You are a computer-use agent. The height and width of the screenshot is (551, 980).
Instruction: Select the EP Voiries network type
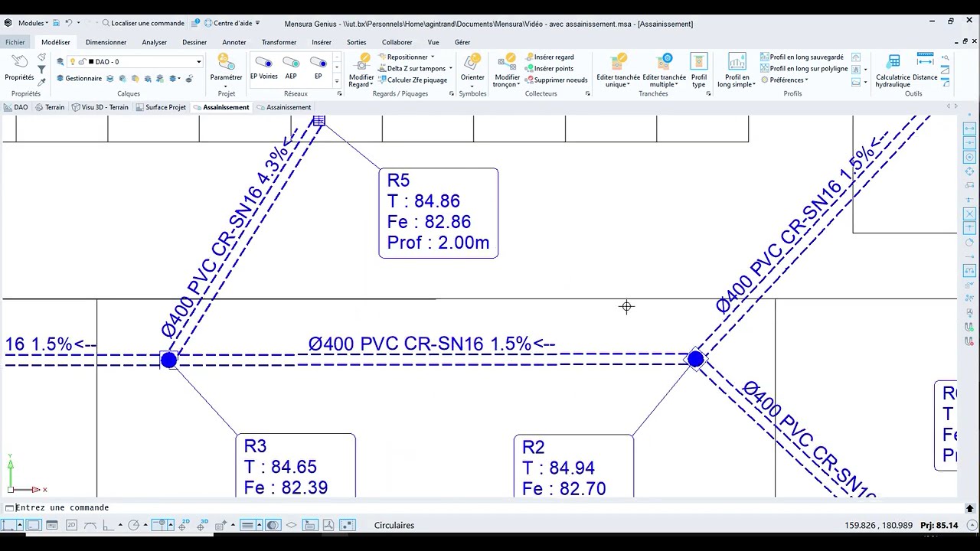263,67
